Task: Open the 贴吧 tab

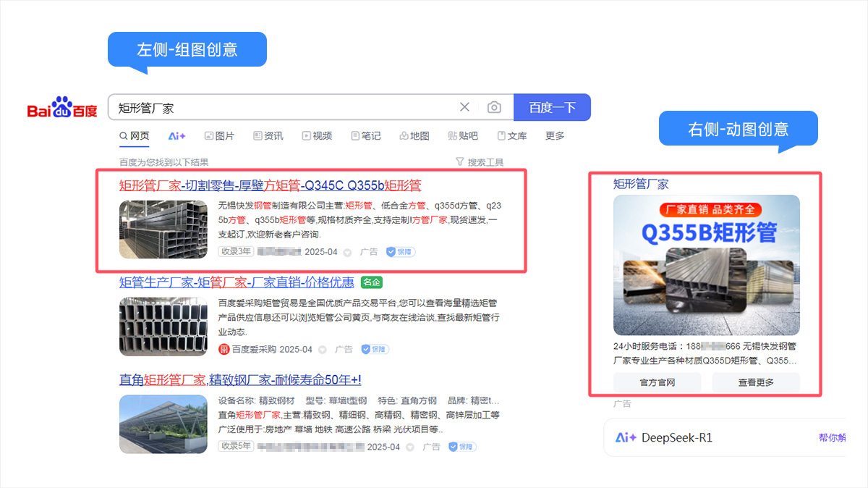Action: pos(463,136)
